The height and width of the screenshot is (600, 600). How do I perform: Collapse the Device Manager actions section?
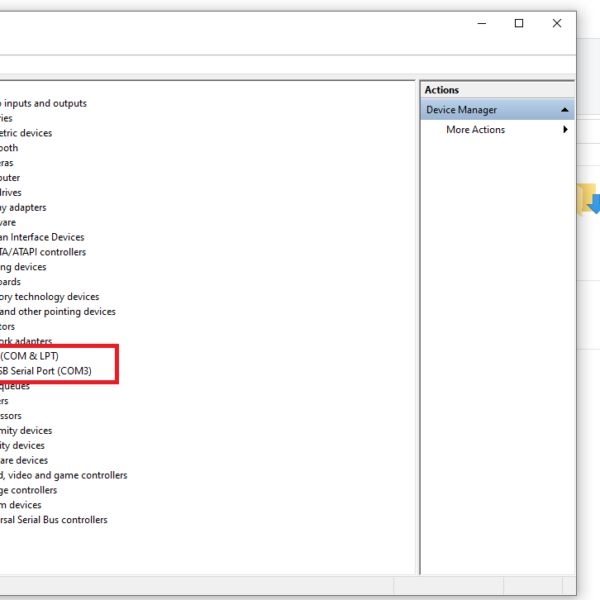566,110
